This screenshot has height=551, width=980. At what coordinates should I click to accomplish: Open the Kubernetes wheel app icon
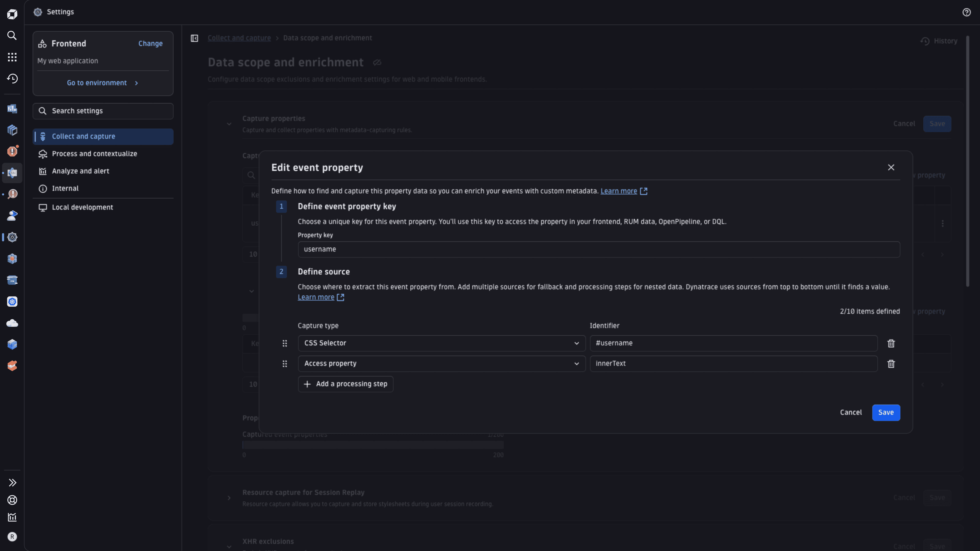pyautogui.click(x=12, y=302)
